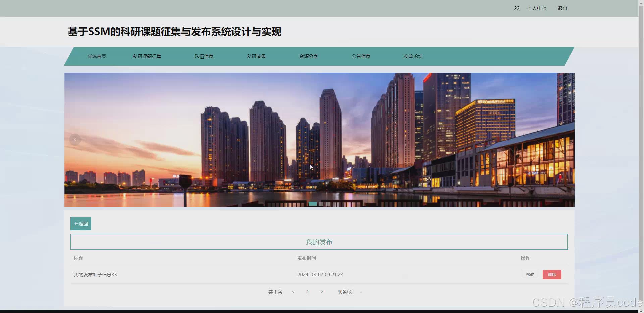Image resolution: width=644 pixels, height=313 pixels.
Task: Select the third carousel indicator dot
Action: [328, 204]
